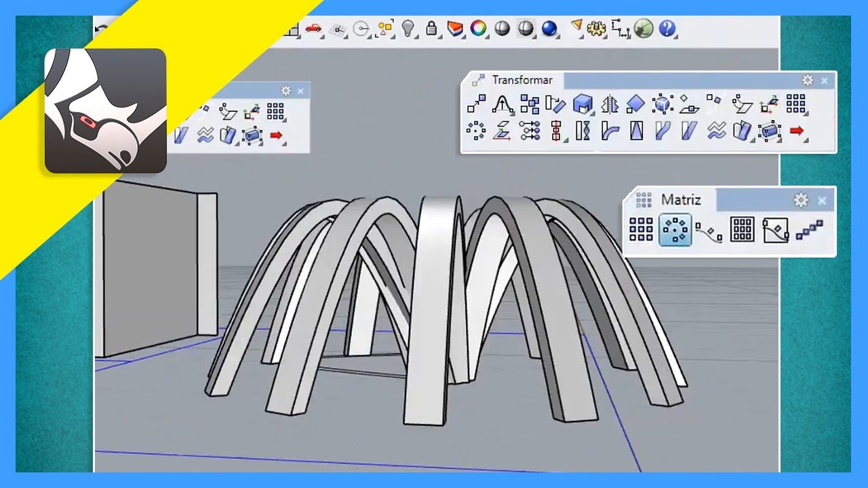Open Options gear icon in top toolbar
The height and width of the screenshot is (488, 868).
pyautogui.click(x=596, y=28)
